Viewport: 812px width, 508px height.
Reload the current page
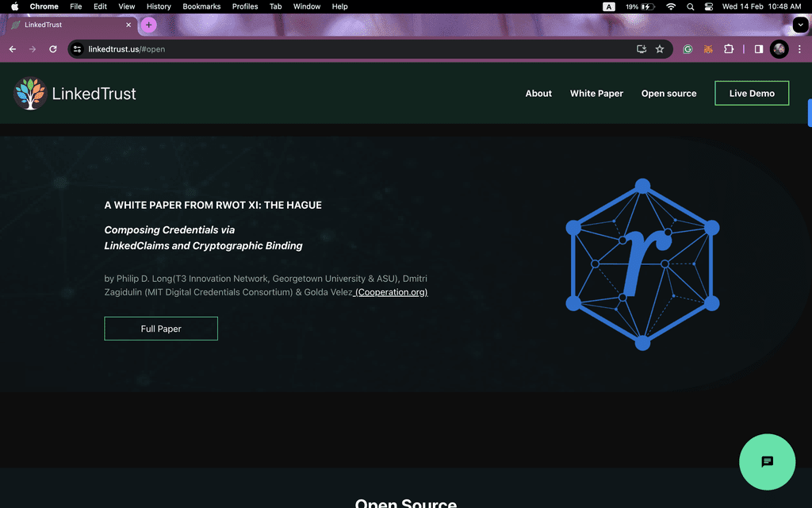(x=53, y=49)
